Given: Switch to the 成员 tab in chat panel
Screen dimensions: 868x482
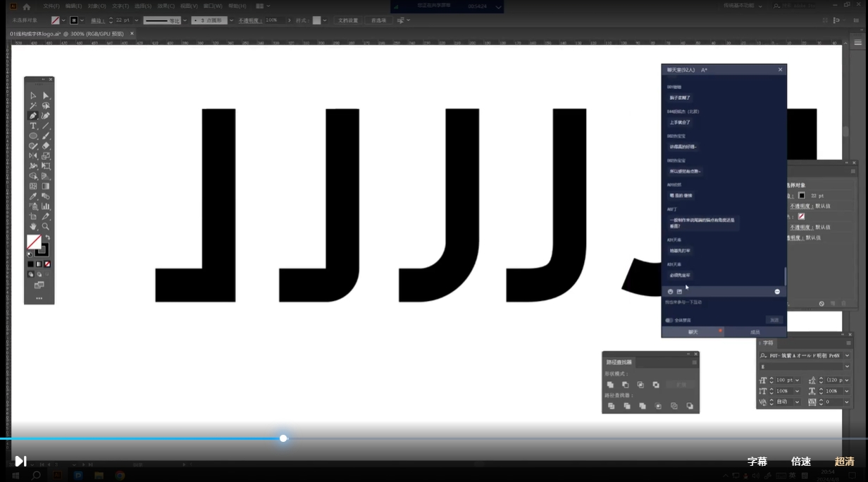Looking at the screenshot, I should (755, 332).
